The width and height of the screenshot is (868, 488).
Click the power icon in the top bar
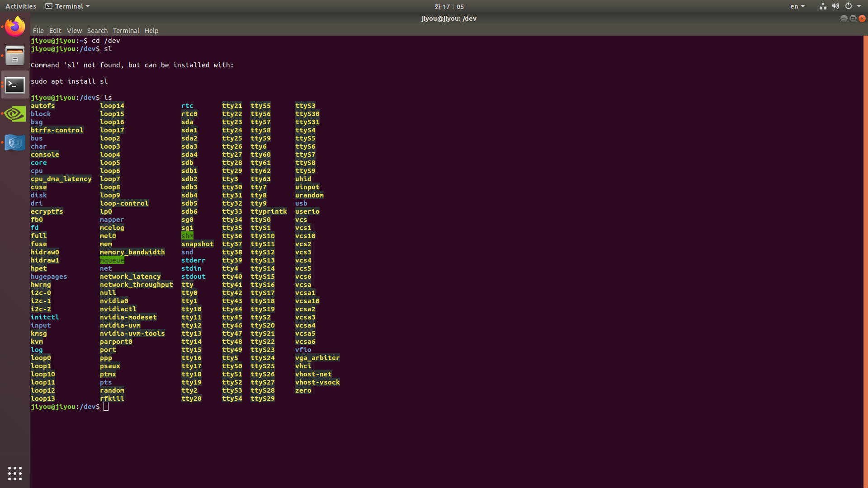(x=849, y=6)
